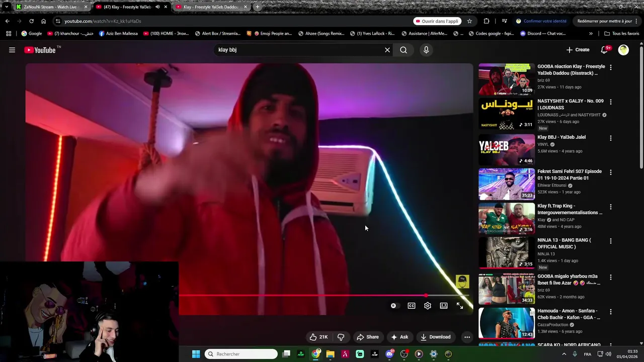Screen dimensions: 644x362
Task: Click 'Confirmer votre identité'
Action: click(x=541, y=21)
